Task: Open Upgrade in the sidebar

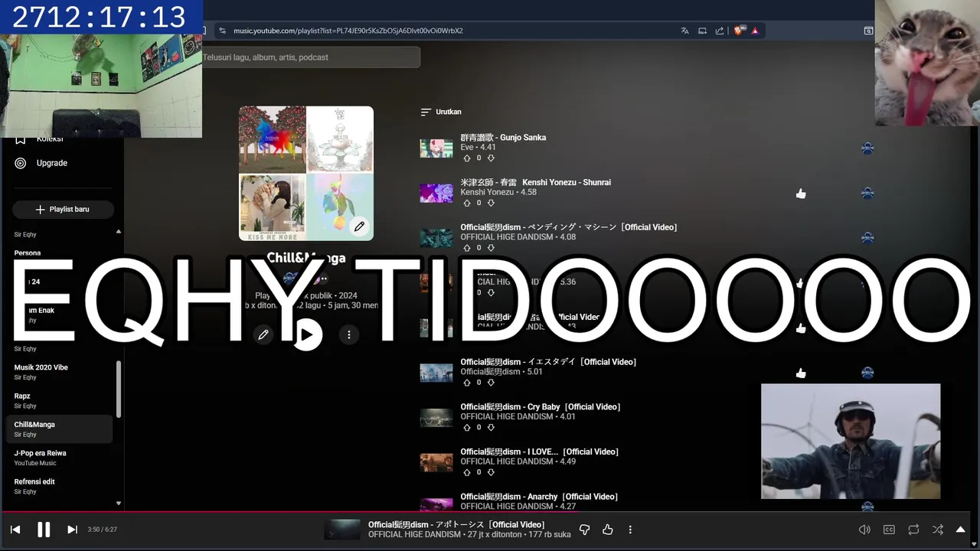Action: tap(52, 163)
